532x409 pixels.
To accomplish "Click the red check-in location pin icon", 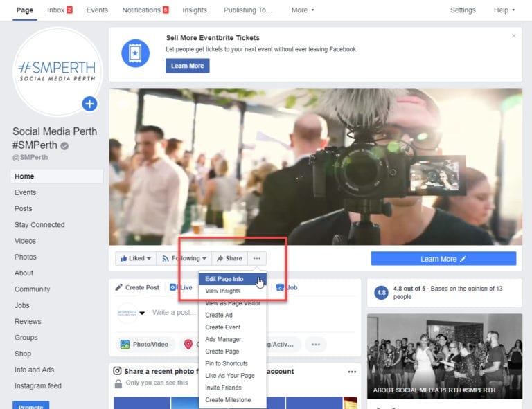I will click(x=188, y=344).
